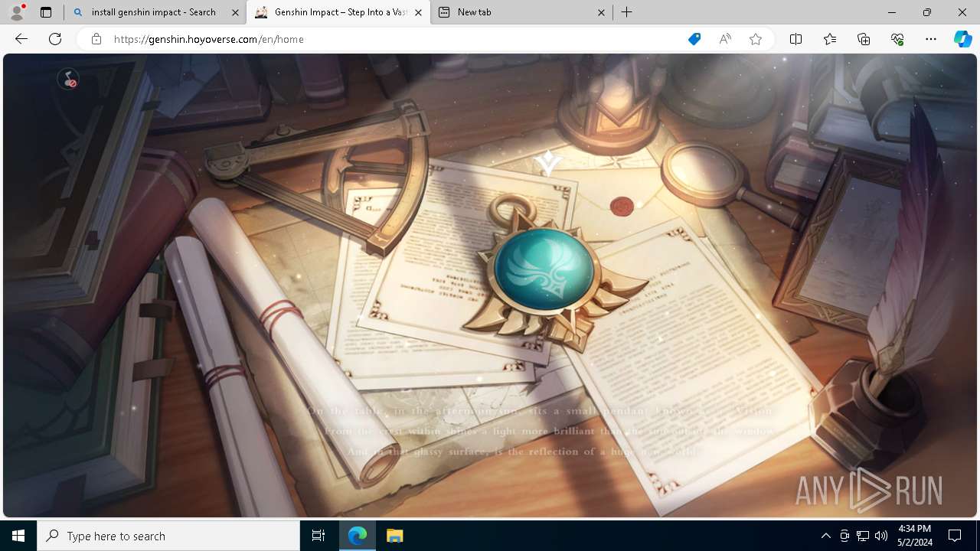The width and height of the screenshot is (980, 551).
Task: Open the volume speaker tray icon
Action: pyautogui.click(x=881, y=536)
